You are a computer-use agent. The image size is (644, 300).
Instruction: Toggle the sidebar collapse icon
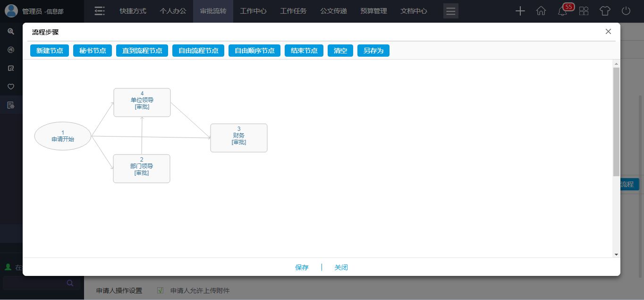(100, 11)
